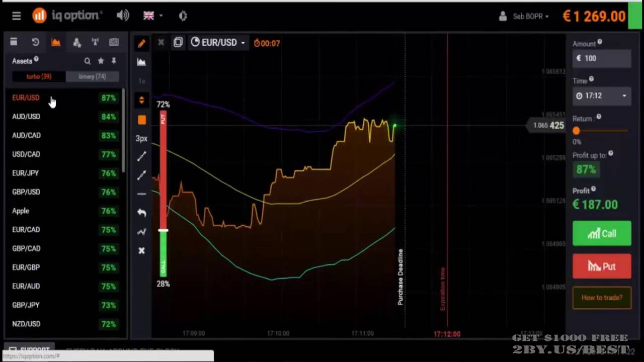Open the leaderboard person-star icon
Screen dimensions: 644x362
(76, 43)
